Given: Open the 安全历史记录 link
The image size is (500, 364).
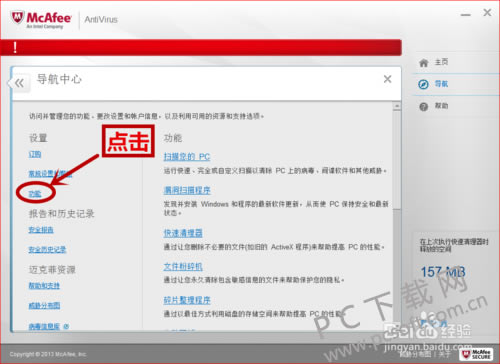Looking at the screenshot, I should click(x=47, y=249).
